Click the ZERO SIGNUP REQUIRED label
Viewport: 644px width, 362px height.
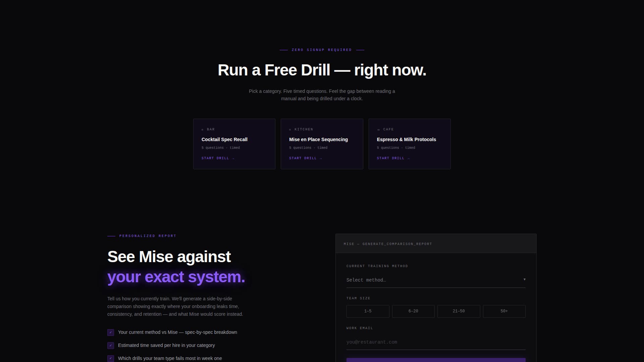[322, 50]
